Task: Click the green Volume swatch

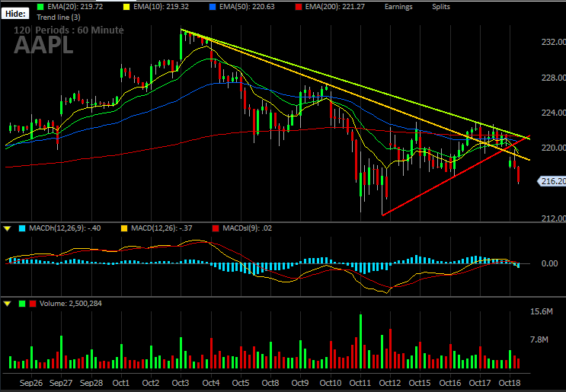Action: 22,304
